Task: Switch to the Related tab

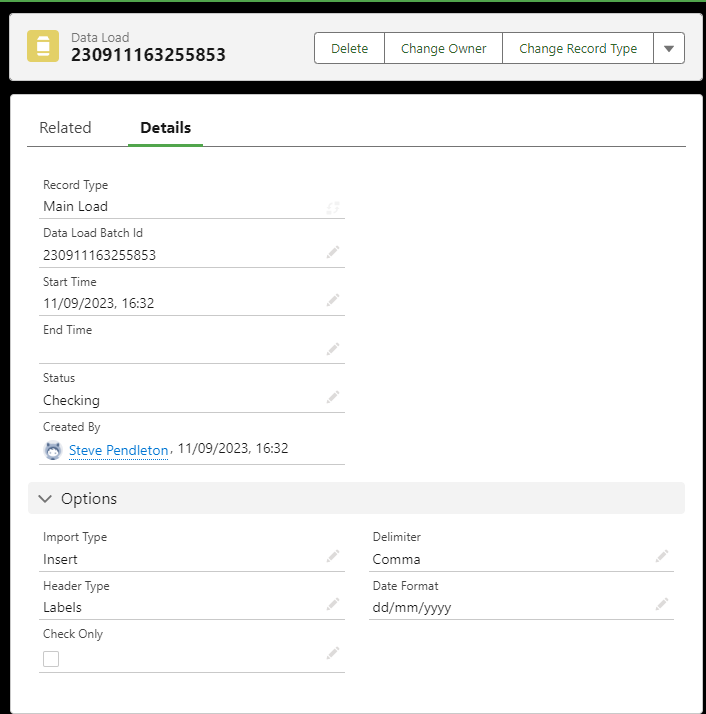Action: tap(65, 128)
